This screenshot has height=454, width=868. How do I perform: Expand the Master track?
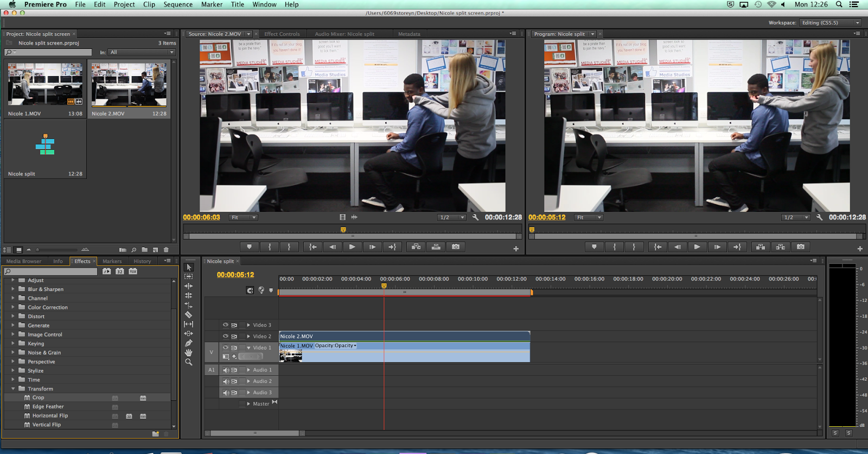tap(248, 403)
